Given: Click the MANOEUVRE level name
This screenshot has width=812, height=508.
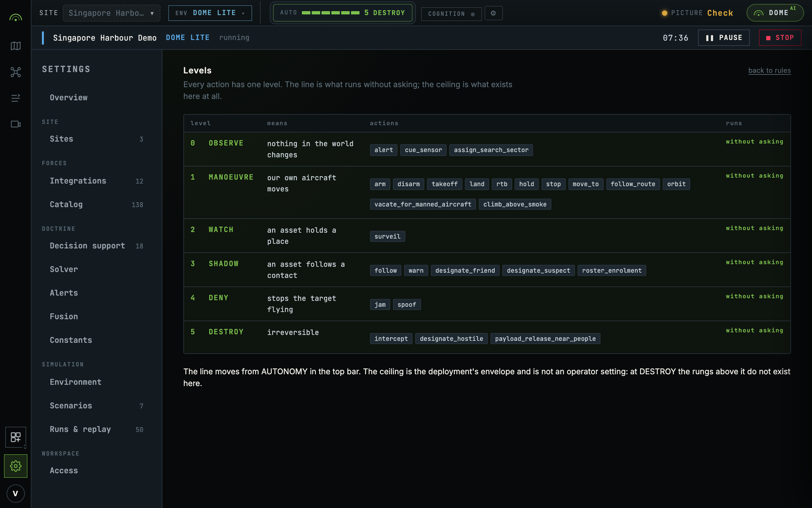Looking at the screenshot, I should 231,177.
